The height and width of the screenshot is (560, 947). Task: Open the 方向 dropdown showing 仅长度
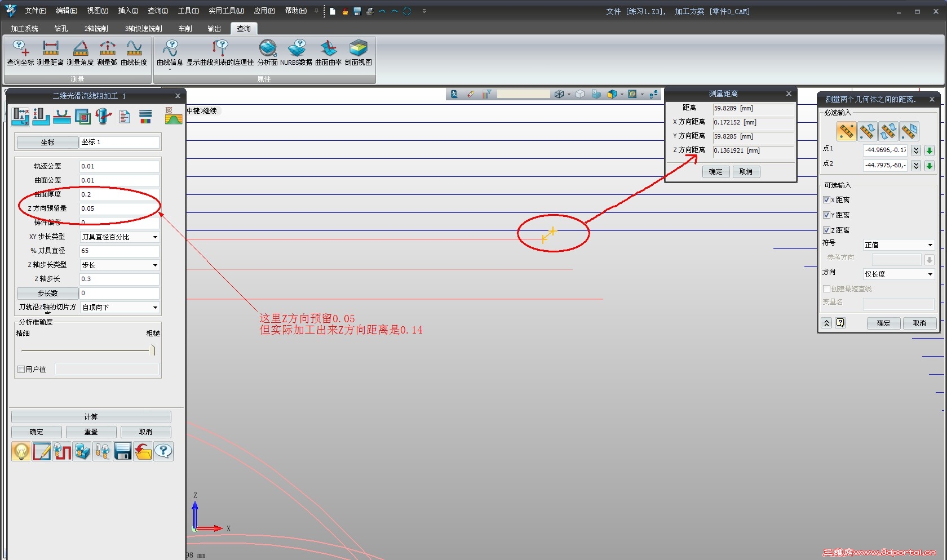[899, 274]
